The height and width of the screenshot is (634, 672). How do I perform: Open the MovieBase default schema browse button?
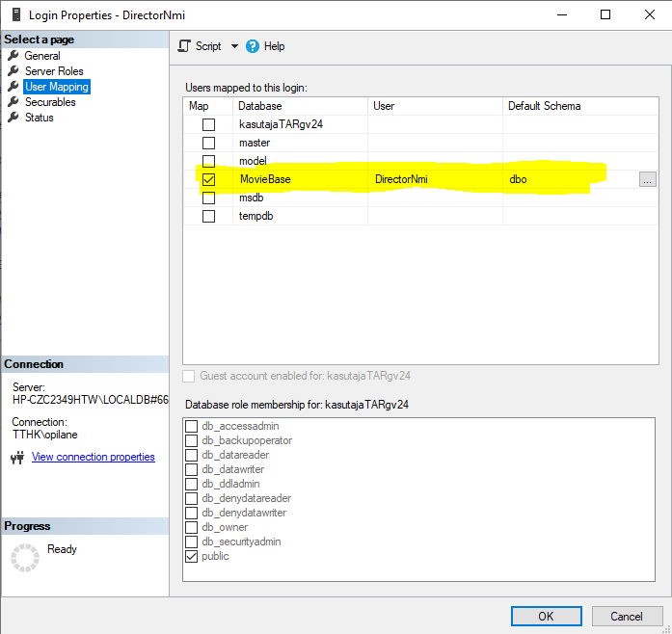pyautogui.click(x=647, y=179)
